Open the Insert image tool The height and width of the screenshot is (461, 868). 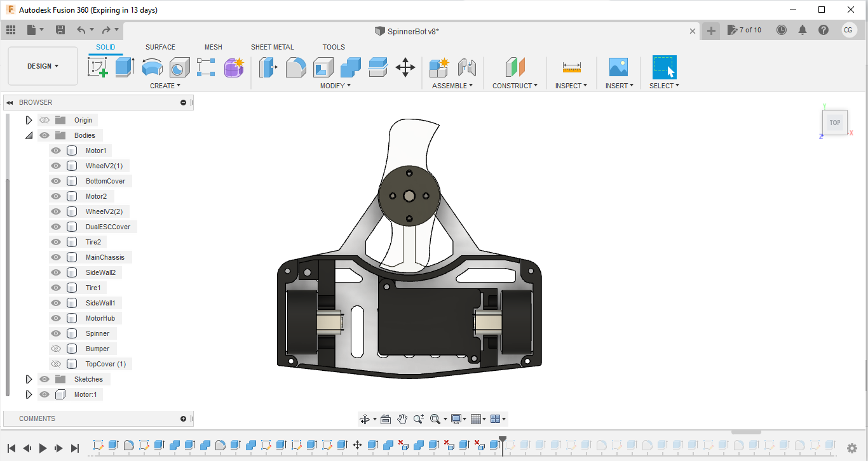point(618,67)
